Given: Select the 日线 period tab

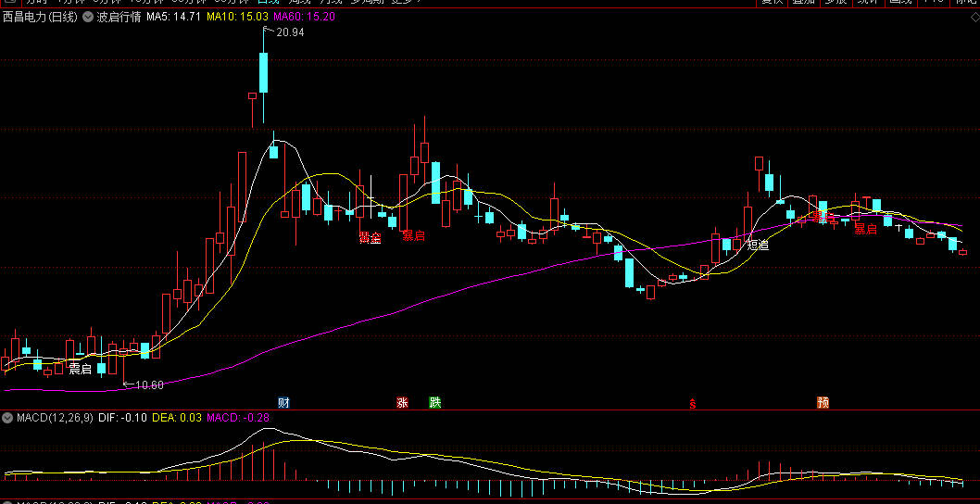Looking at the screenshot, I should point(243,2).
